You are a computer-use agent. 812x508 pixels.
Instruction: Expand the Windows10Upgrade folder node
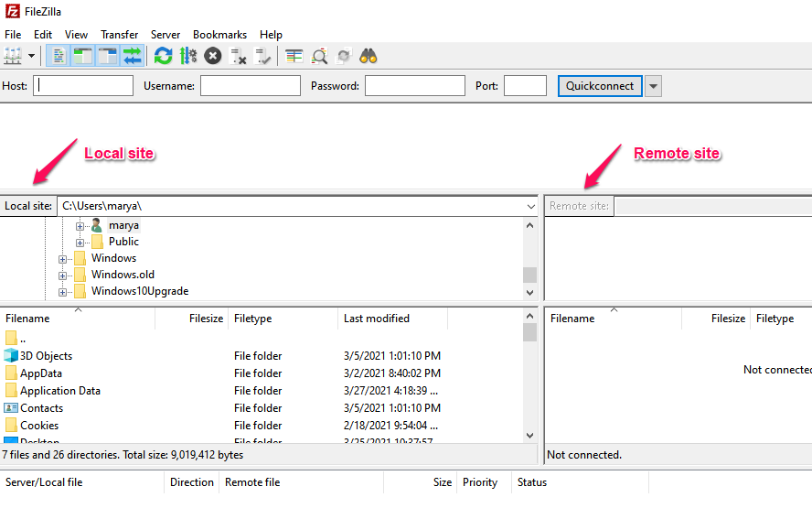point(63,292)
